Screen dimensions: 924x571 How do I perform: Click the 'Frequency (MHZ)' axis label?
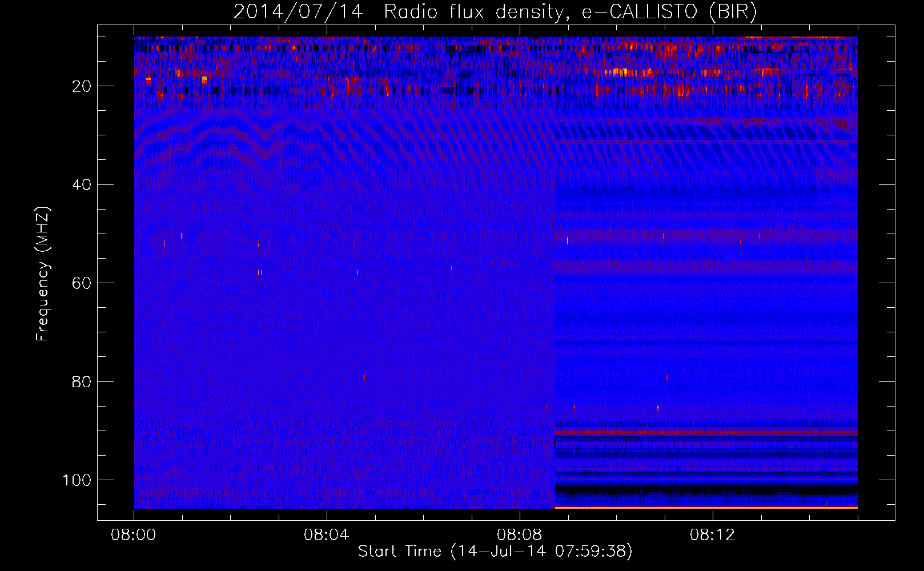click(x=43, y=274)
